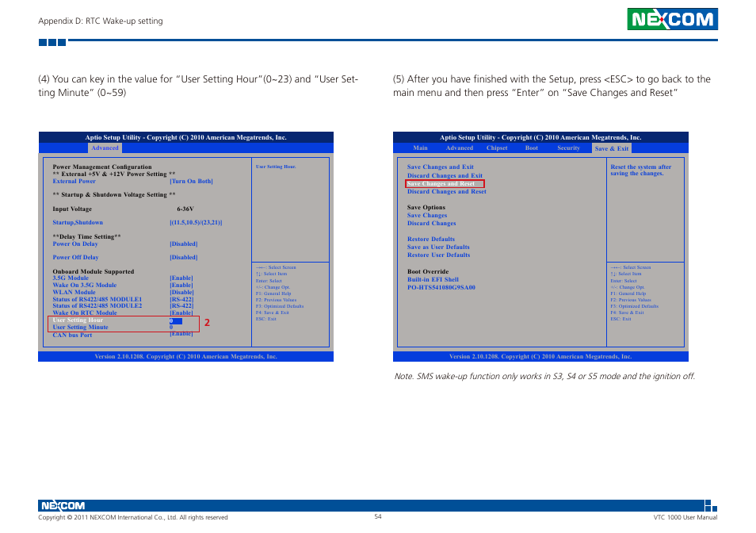Click the Input Voltage 6-36V value

point(185,209)
